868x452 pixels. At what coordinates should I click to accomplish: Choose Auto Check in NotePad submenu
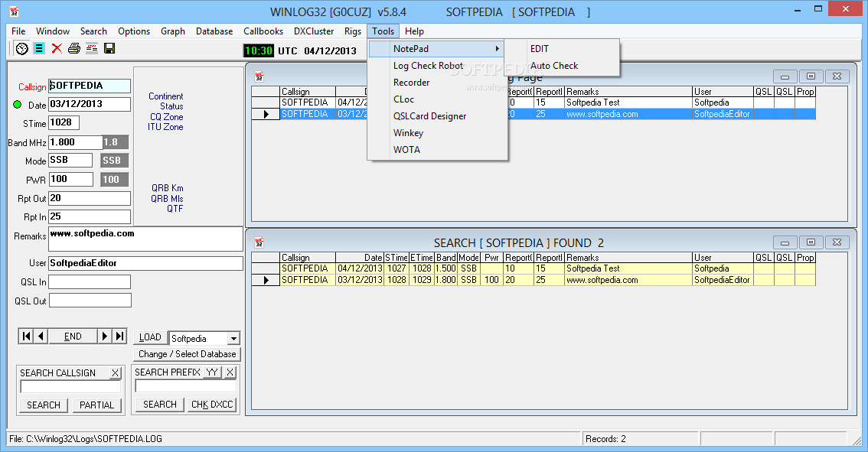[562, 65]
